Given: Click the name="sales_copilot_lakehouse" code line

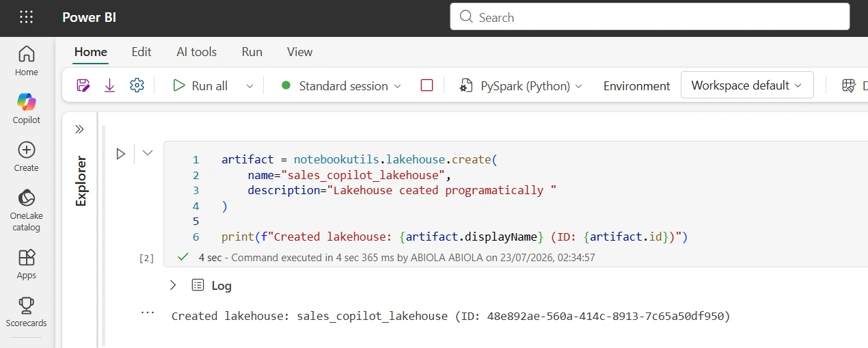Looking at the screenshot, I should (x=349, y=175).
